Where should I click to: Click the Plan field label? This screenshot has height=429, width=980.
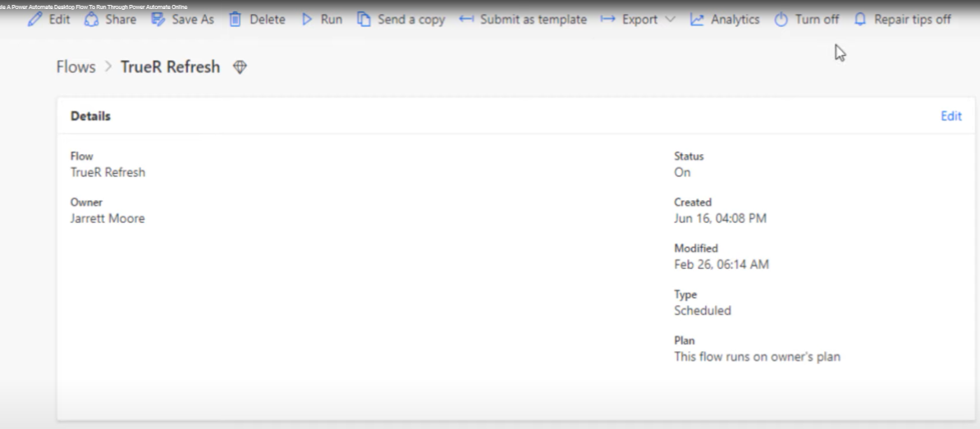coord(685,340)
